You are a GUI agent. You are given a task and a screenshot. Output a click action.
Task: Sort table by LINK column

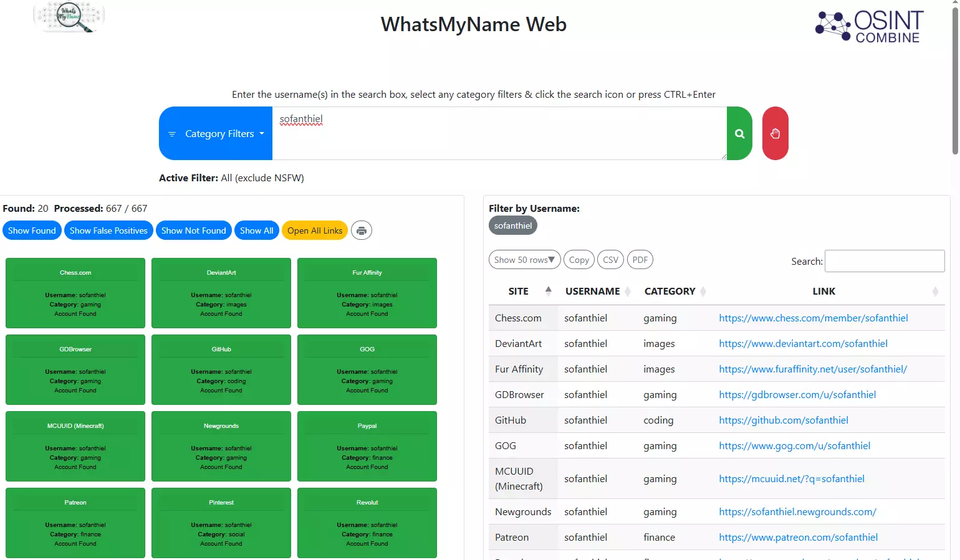[x=828, y=292]
